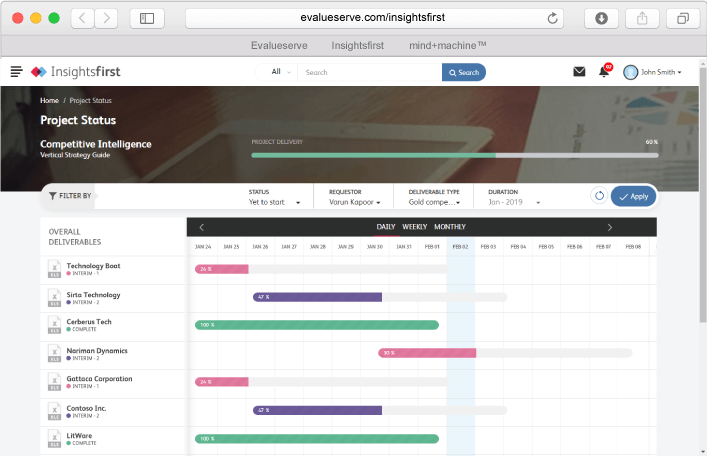Click the FILTER BY funnel icon
This screenshot has height=456, width=707.
pos(53,196)
